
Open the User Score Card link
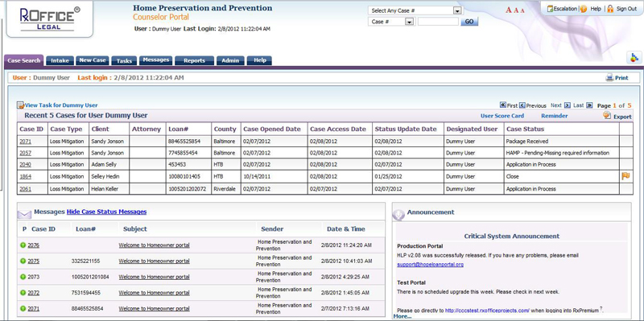point(502,116)
